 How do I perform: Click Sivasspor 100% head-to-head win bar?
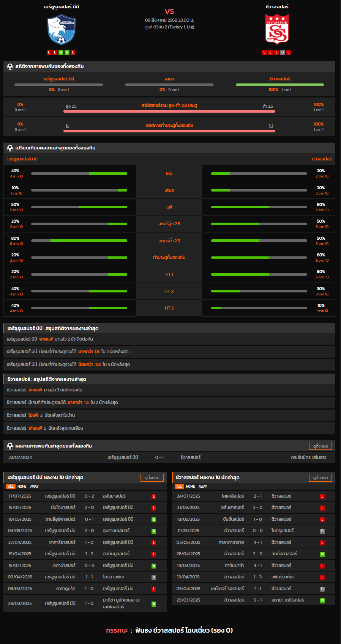pos(280,85)
